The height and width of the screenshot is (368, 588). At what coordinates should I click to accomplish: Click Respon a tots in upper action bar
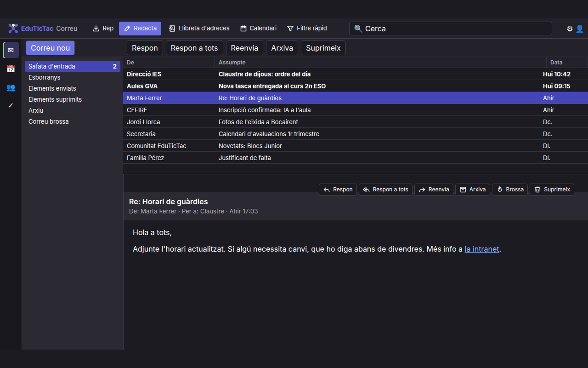pos(194,48)
